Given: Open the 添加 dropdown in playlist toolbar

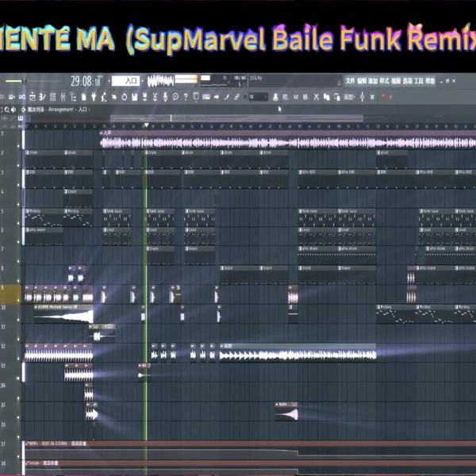Looking at the screenshot, I should [349, 97].
